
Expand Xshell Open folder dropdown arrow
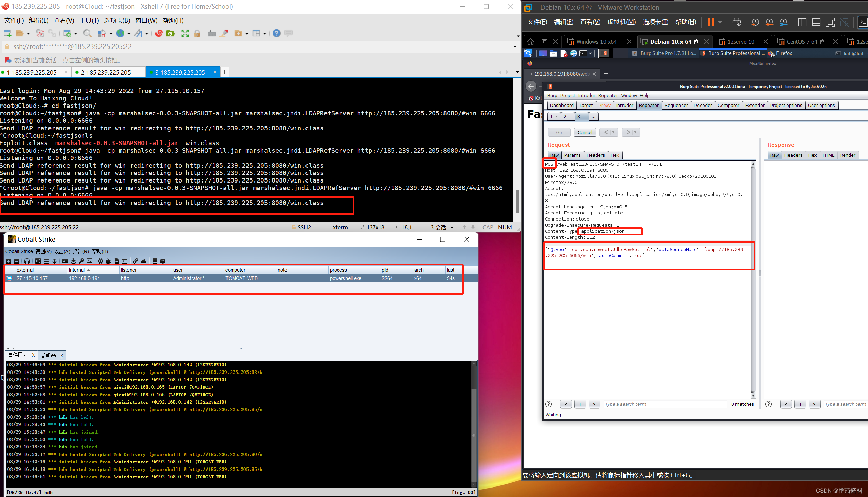tap(28, 34)
